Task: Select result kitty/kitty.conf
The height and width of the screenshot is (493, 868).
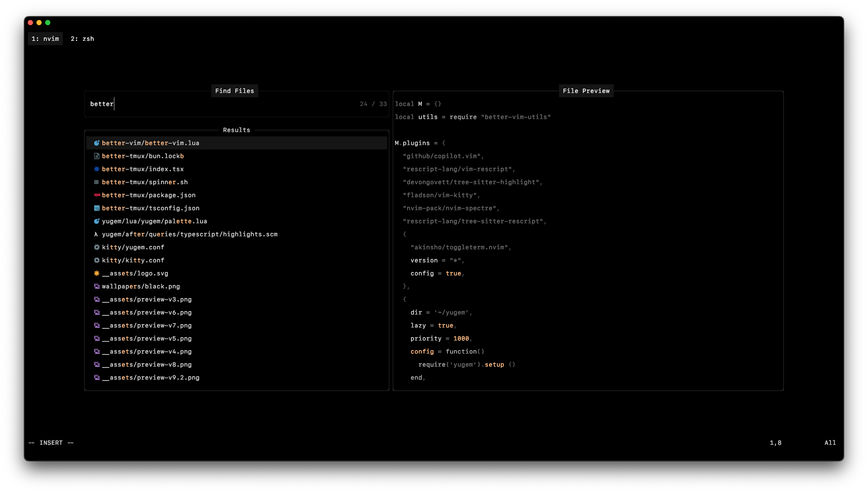Action: coord(237,260)
